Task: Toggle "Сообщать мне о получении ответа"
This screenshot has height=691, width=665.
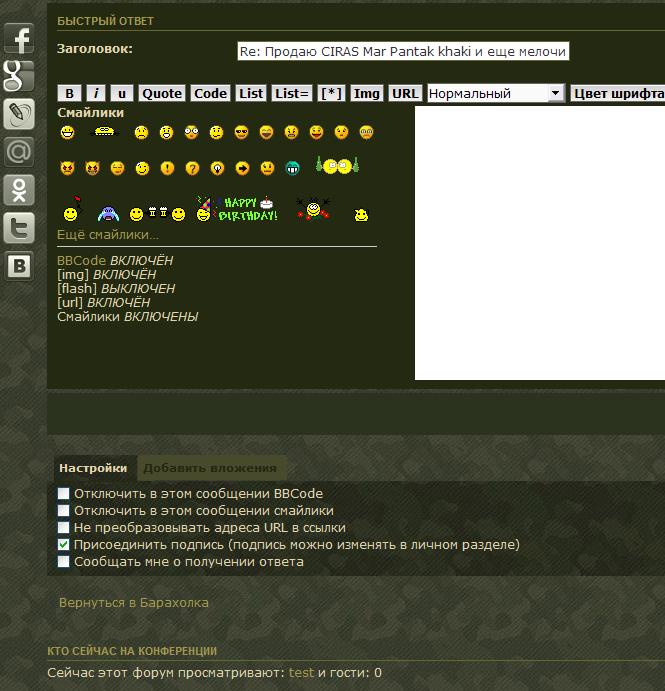Action: click(64, 562)
